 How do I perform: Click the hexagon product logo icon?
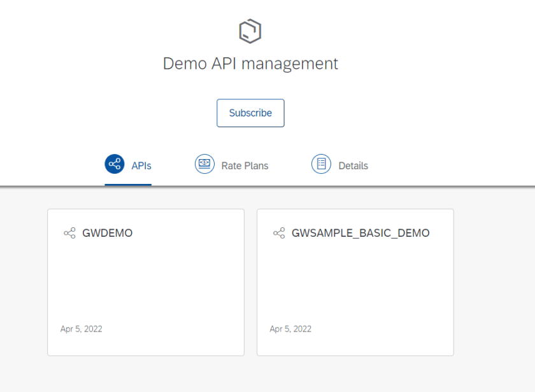click(x=250, y=30)
